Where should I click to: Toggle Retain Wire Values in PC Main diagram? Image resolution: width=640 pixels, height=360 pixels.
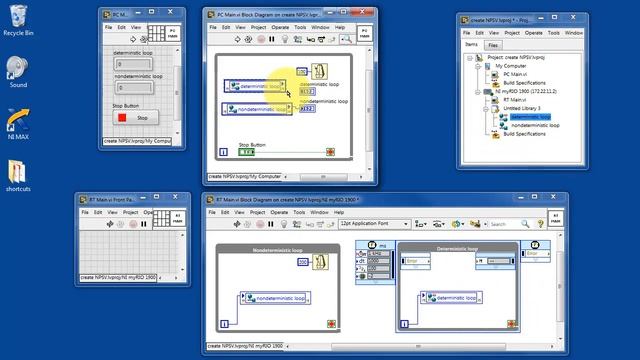(x=298, y=39)
